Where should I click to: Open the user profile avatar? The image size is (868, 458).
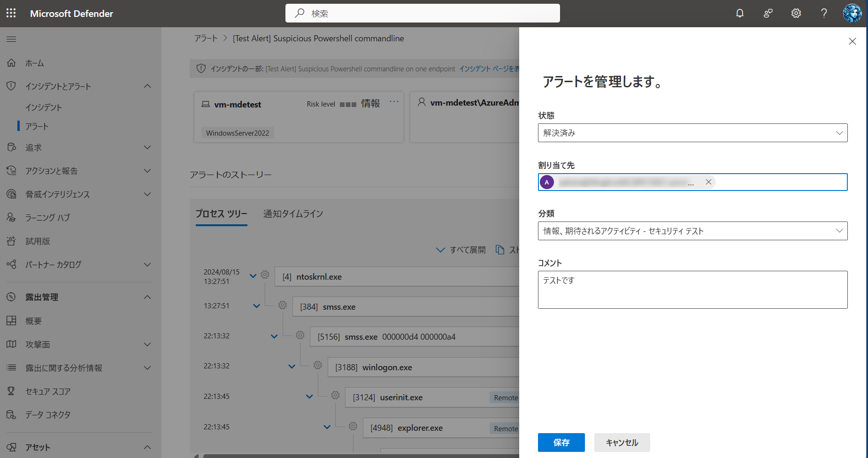852,13
